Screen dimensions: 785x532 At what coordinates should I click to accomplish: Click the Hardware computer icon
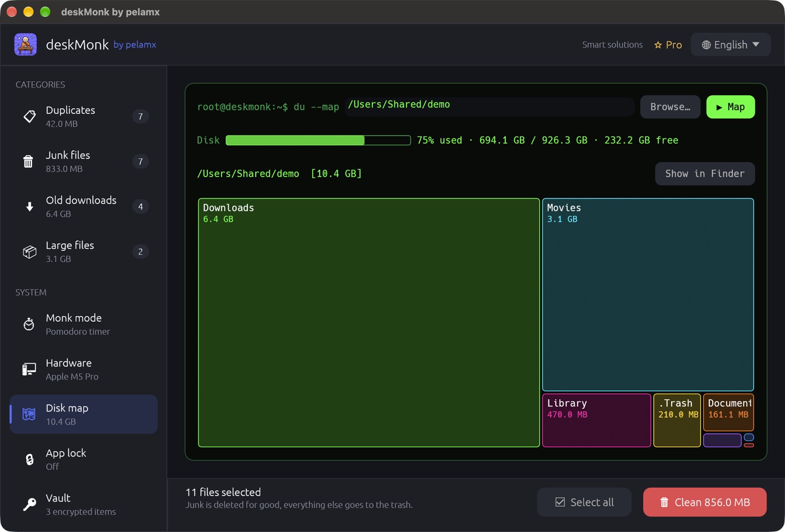(x=29, y=369)
